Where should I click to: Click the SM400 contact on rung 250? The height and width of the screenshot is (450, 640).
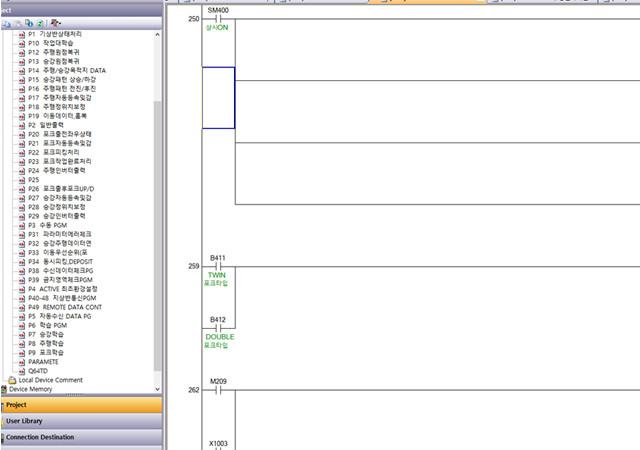[x=217, y=19]
